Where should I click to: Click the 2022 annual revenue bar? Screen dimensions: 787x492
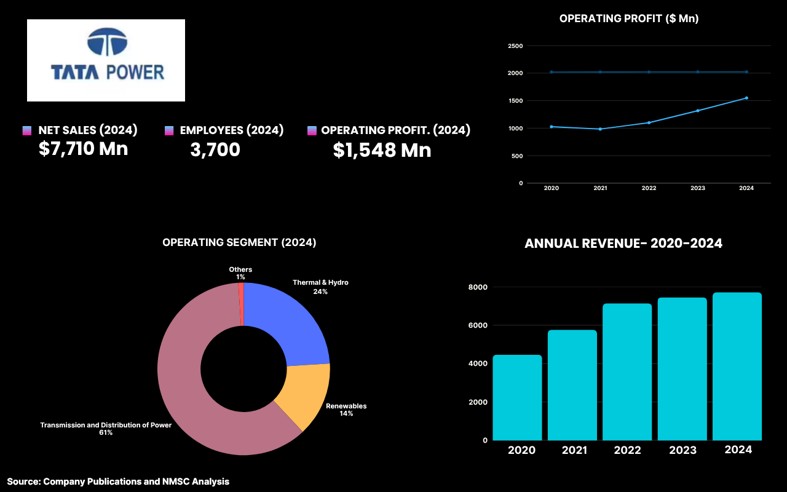click(x=627, y=371)
